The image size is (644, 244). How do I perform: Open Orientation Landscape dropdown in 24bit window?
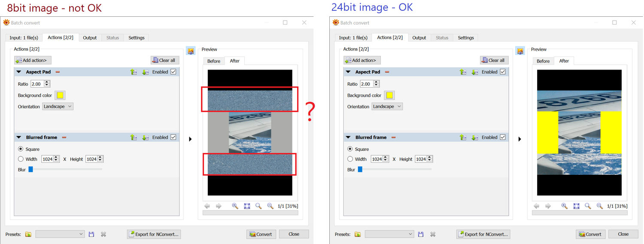click(387, 106)
